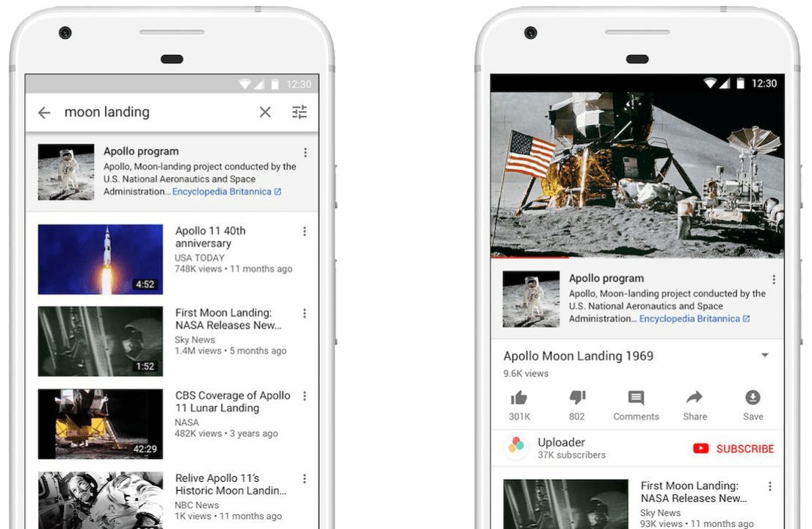The width and height of the screenshot is (812, 529).
Task: Click the Uploader channel avatar
Action: tap(516, 447)
